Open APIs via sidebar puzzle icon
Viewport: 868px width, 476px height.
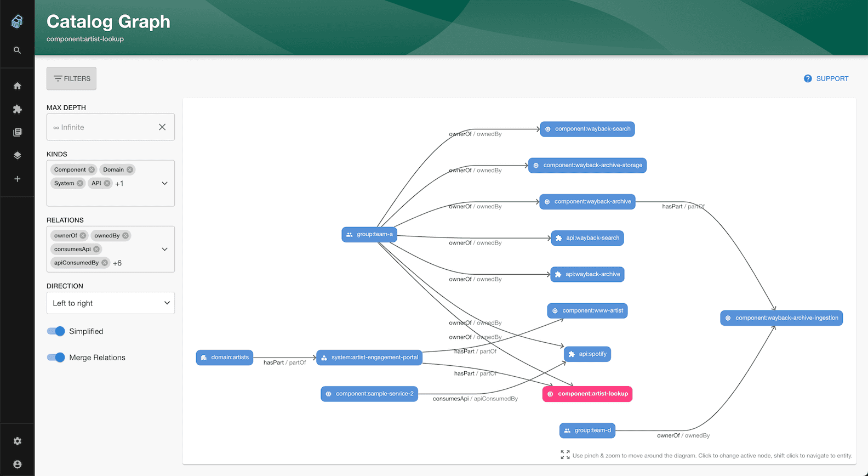[x=17, y=109]
